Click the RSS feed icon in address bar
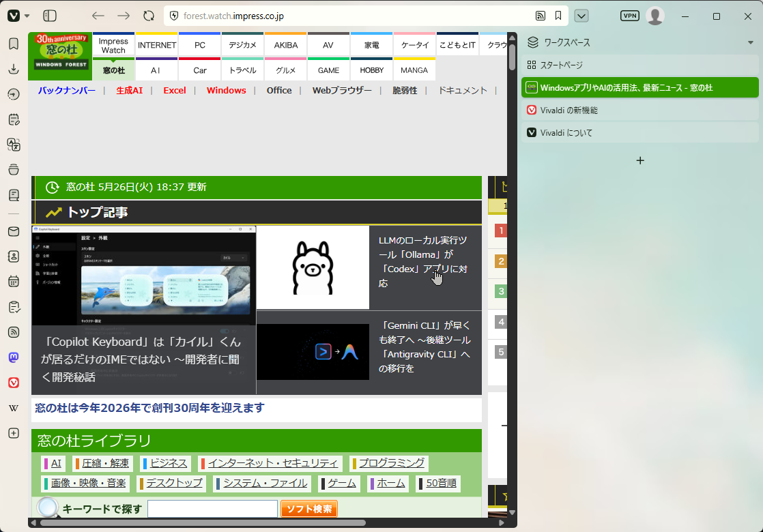763x532 pixels. [x=540, y=16]
